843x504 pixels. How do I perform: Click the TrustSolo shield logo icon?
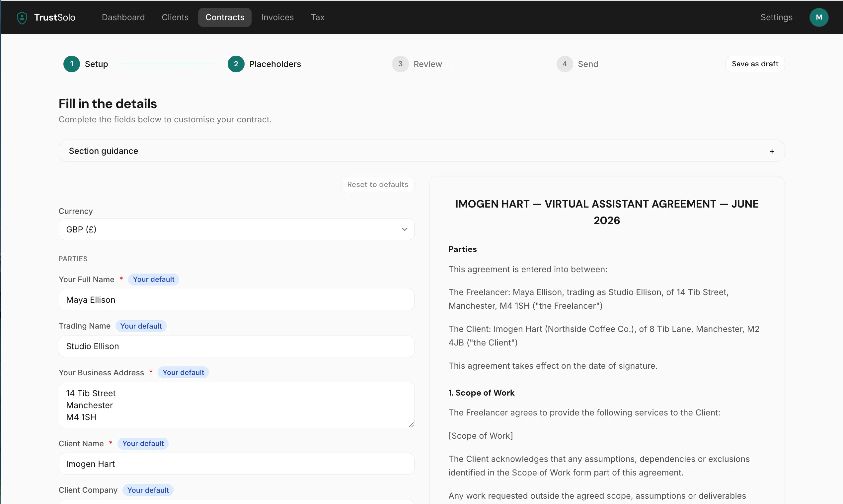coord(22,18)
